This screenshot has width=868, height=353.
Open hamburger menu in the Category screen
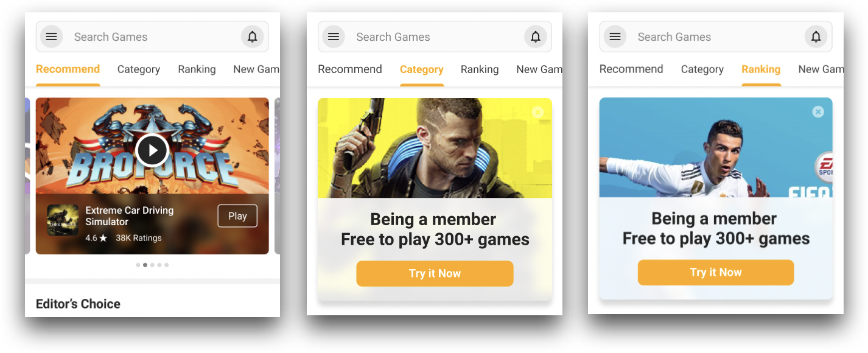[x=334, y=37]
